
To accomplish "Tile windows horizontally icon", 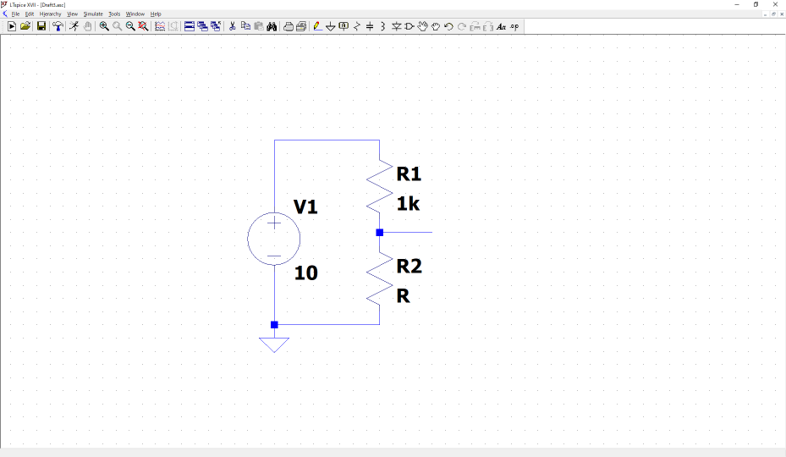I will [x=189, y=27].
